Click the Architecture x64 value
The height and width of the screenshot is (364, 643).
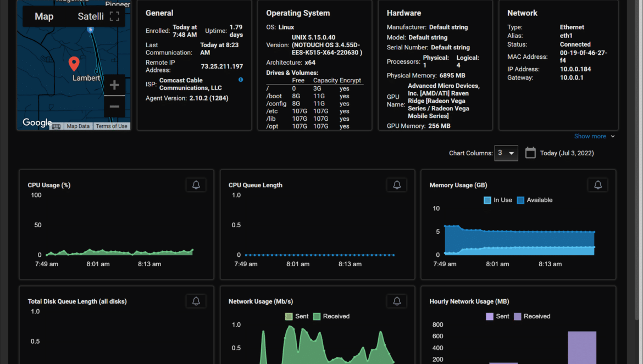pos(310,63)
